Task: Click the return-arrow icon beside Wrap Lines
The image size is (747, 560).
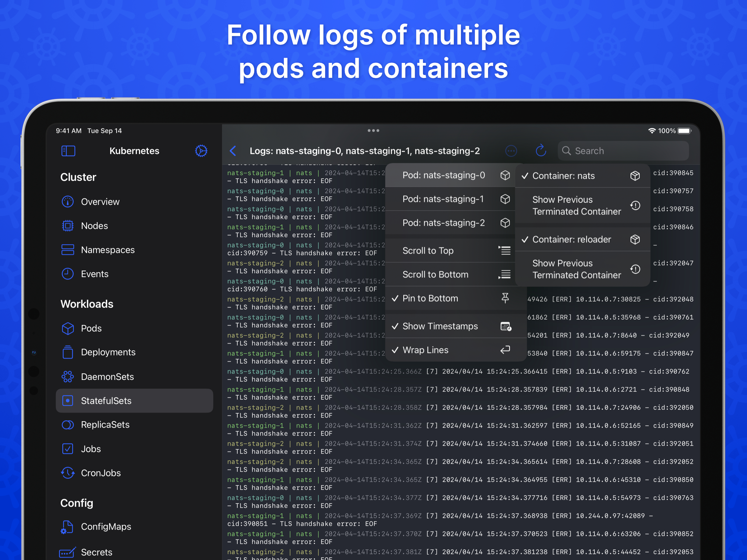Action: [x=505, y=349]
